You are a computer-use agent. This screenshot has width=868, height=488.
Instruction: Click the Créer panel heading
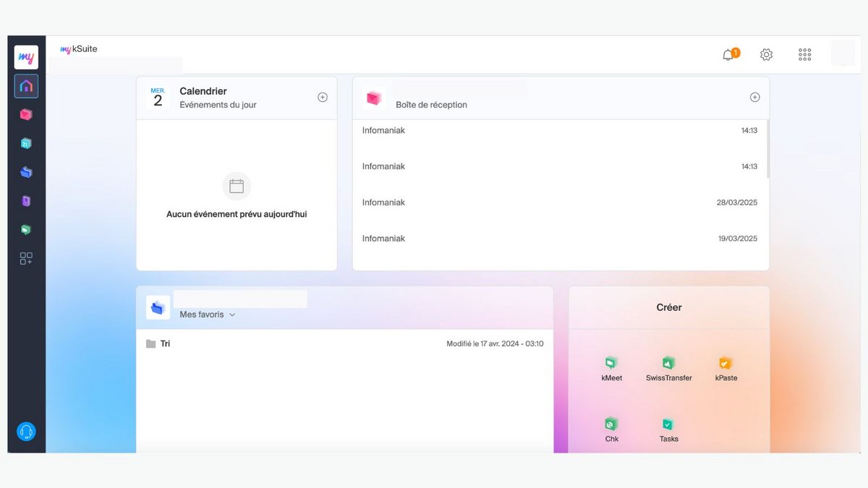tap(669, 307)
